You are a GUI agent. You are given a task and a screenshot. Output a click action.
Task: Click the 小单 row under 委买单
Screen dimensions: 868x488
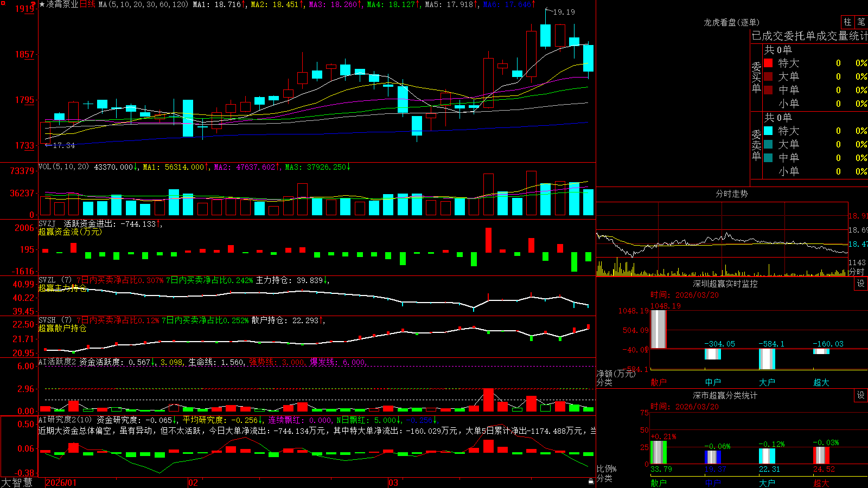[815, 104]
